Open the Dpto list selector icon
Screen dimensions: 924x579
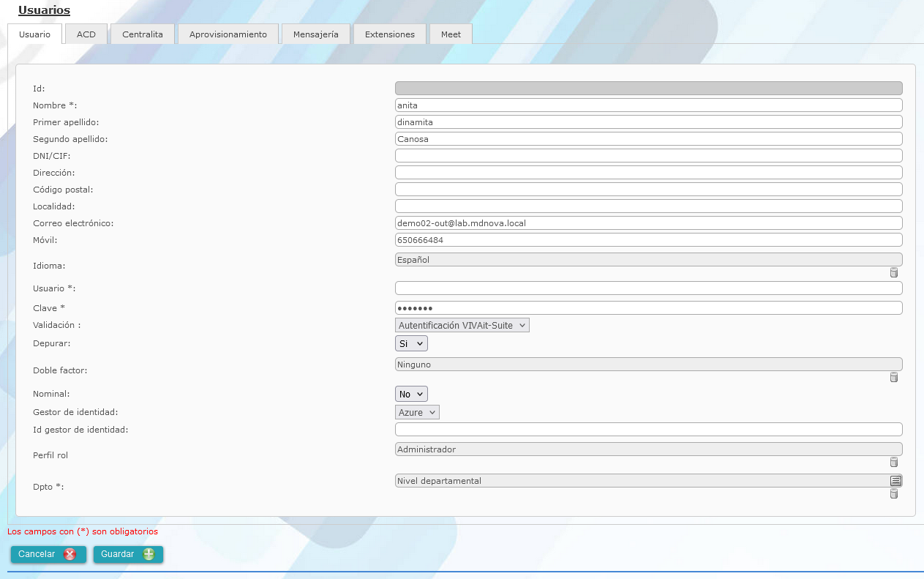pyautogui.click(x=895, y=481)
